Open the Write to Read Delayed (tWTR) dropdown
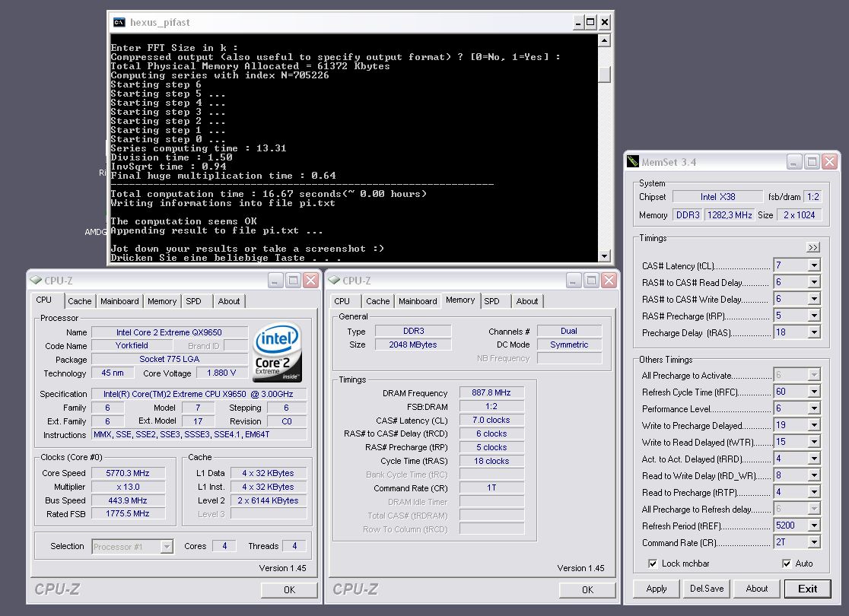The width and height of the screenshot is (849, 616). click(x=814, y=442)
